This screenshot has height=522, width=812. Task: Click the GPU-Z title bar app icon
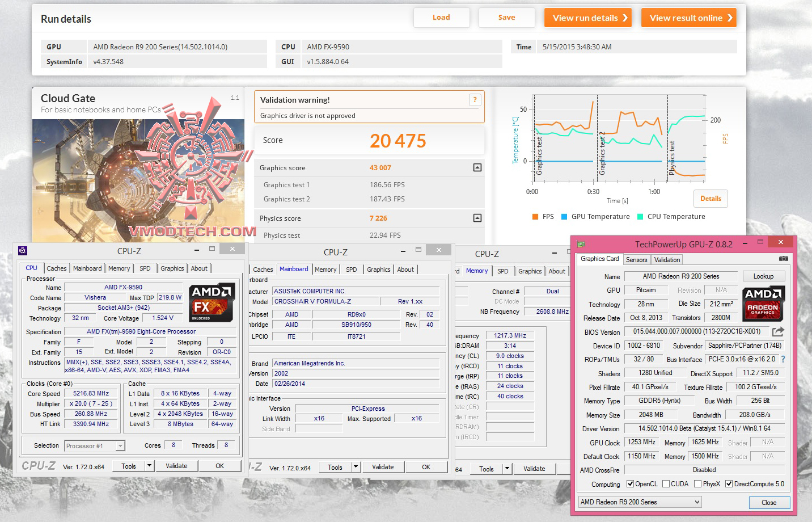tap(581, 244)
